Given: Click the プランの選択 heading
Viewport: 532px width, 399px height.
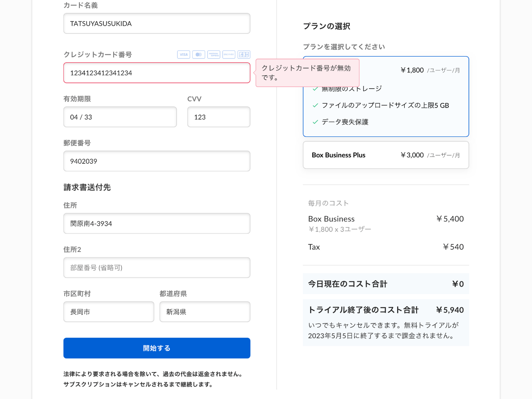Looking at the screenshot, I should [x=326, y=26].
